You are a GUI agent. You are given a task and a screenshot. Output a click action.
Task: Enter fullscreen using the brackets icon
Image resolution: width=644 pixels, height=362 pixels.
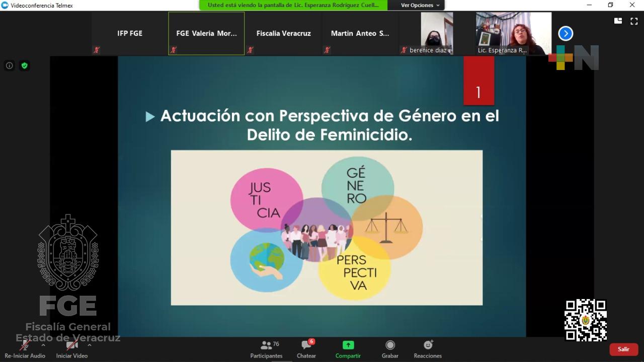click(633, 21)
